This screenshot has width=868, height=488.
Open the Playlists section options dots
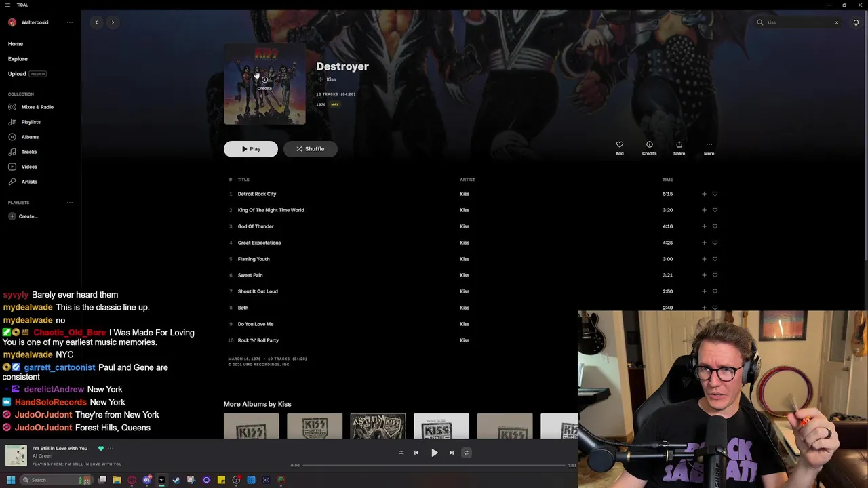click(69, 203)
